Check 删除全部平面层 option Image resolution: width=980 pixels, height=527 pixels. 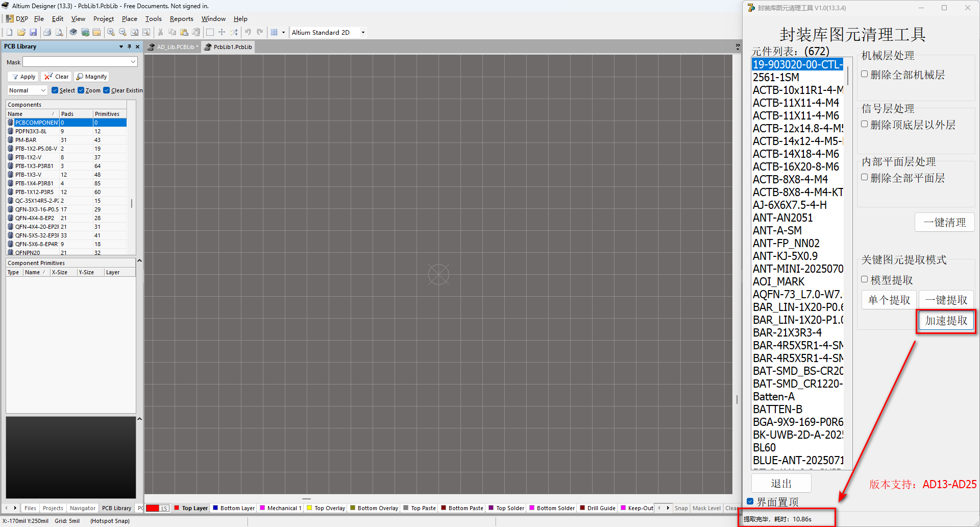pyautogui.click(x=865, y=177)
